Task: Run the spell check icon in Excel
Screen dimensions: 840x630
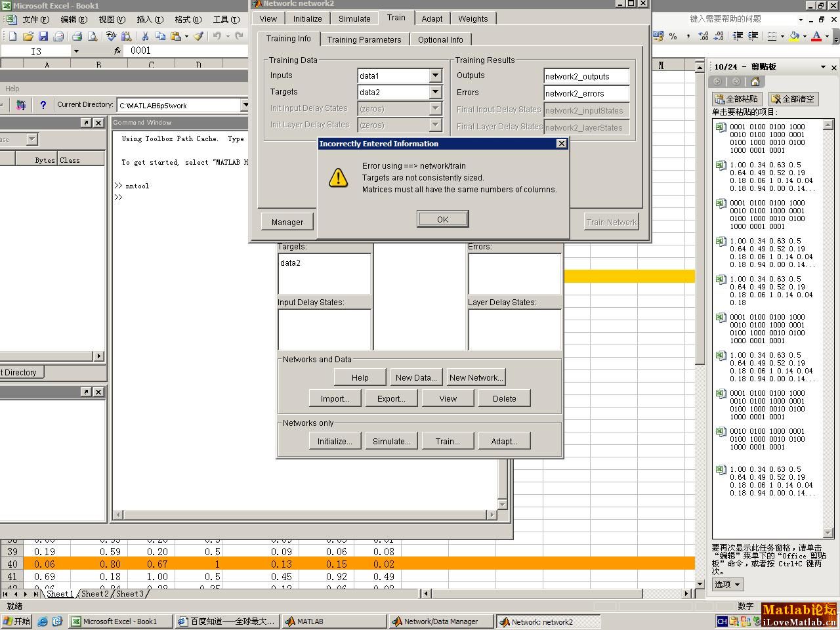Action: tap(111, 36)
